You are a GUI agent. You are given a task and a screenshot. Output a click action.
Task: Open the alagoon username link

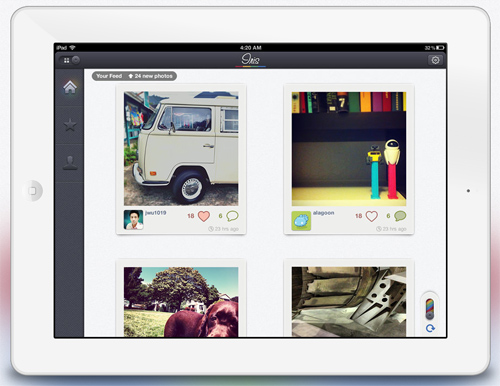[x=323, y=213]
